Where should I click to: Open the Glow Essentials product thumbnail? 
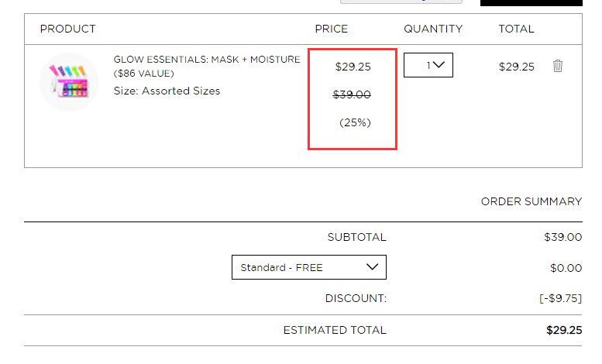tap(69, 82)
